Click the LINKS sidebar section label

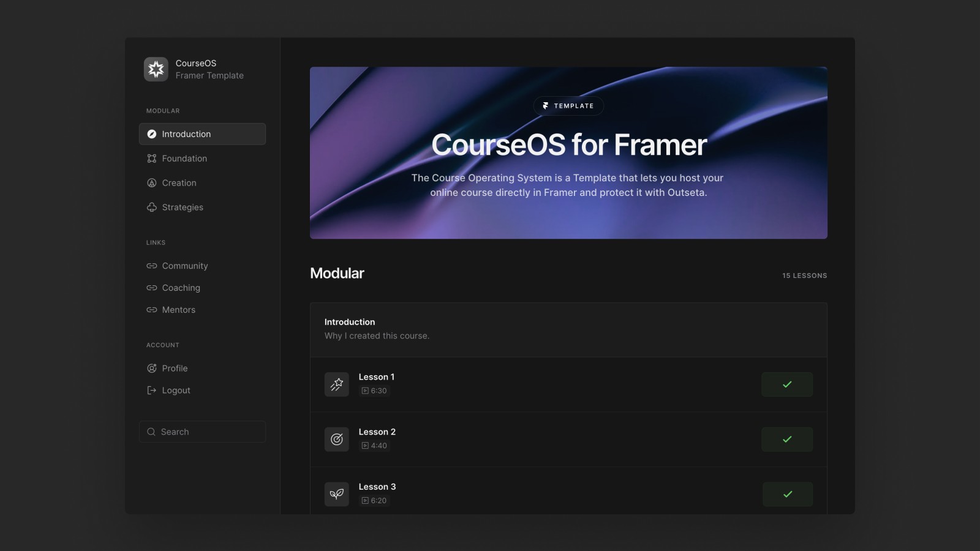click(x=156, y=242)
